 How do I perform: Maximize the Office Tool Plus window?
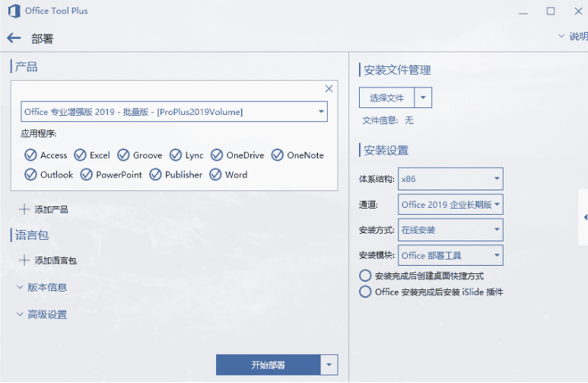coord(551,11)
